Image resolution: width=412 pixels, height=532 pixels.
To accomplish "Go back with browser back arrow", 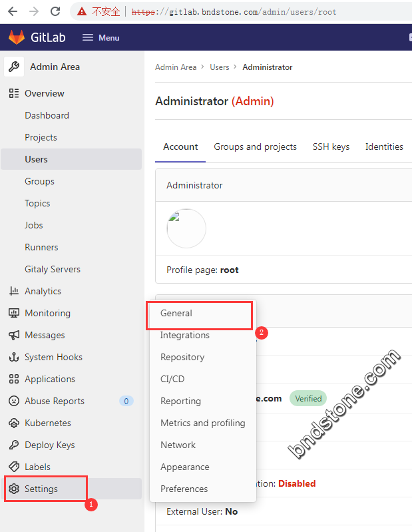I will pyautogui.click(x=13, y=11).
